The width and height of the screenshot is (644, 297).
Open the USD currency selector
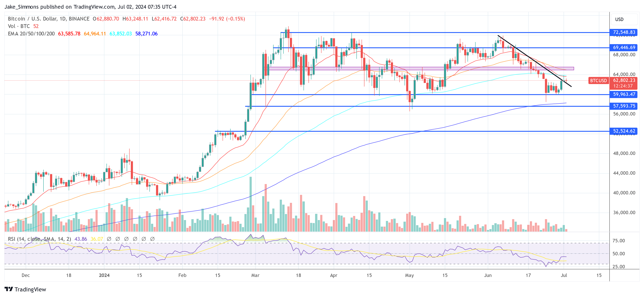(x=624, y=20)
